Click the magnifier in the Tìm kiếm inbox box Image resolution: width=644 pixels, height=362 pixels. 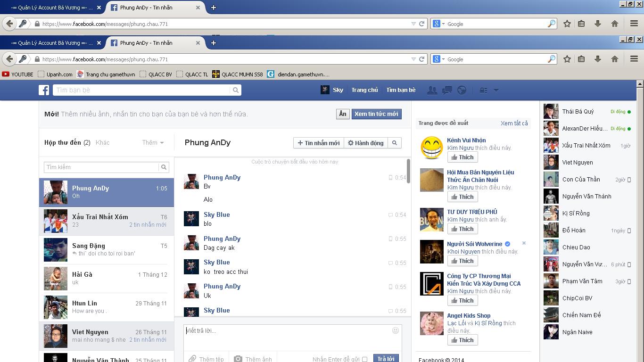(164, 167)
